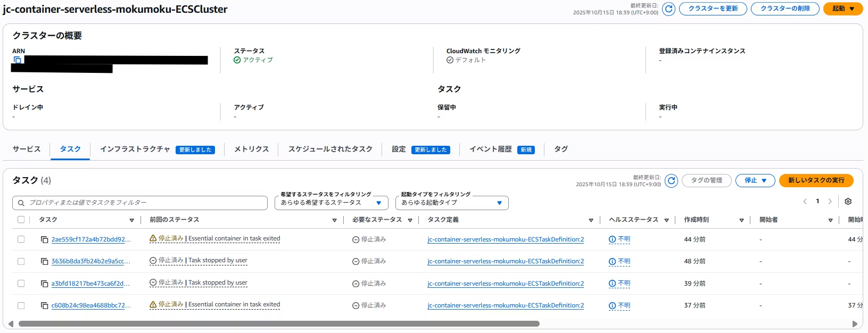
Task: Go to previous page of tasks
Action: click(805, 201)
